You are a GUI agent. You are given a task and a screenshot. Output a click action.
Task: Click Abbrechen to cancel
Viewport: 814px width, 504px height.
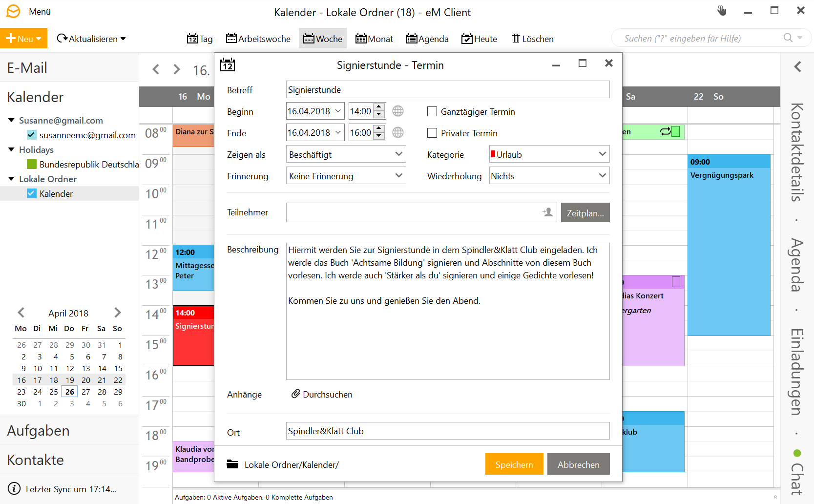(579, 464)
